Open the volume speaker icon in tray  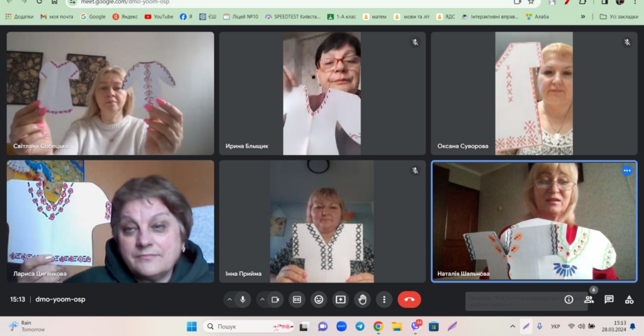pyautogui.click(x=581, y=327)
